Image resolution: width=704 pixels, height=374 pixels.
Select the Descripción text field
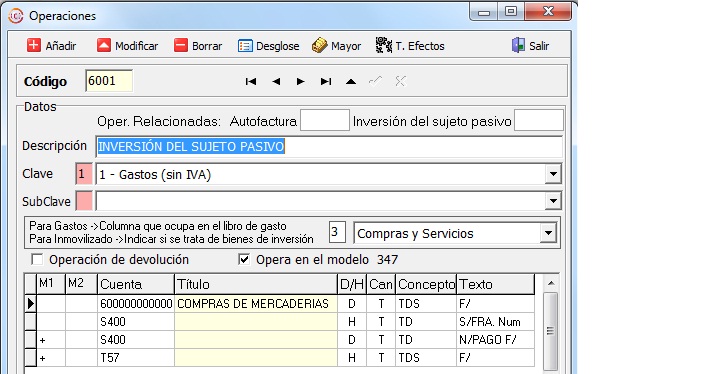pyautogui.click(x=329, y=147)
